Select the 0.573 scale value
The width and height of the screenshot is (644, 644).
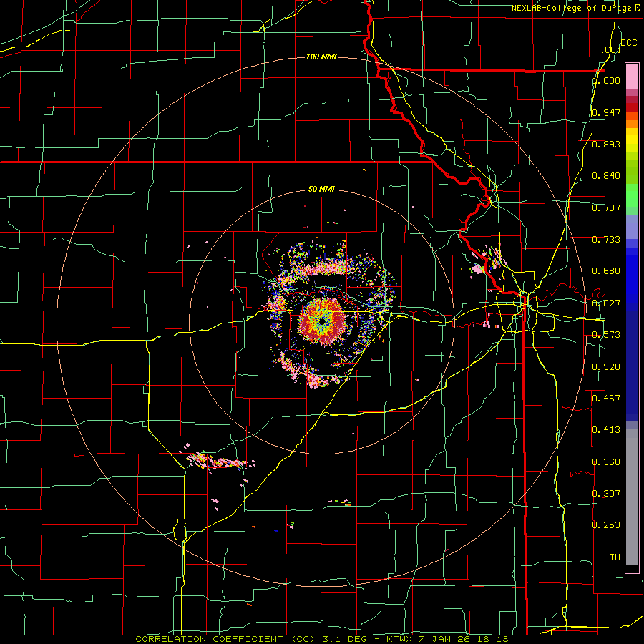pos(606,334)
